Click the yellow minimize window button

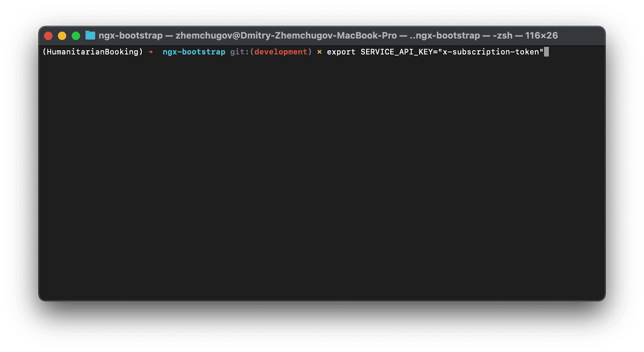(x=62, y=36)
